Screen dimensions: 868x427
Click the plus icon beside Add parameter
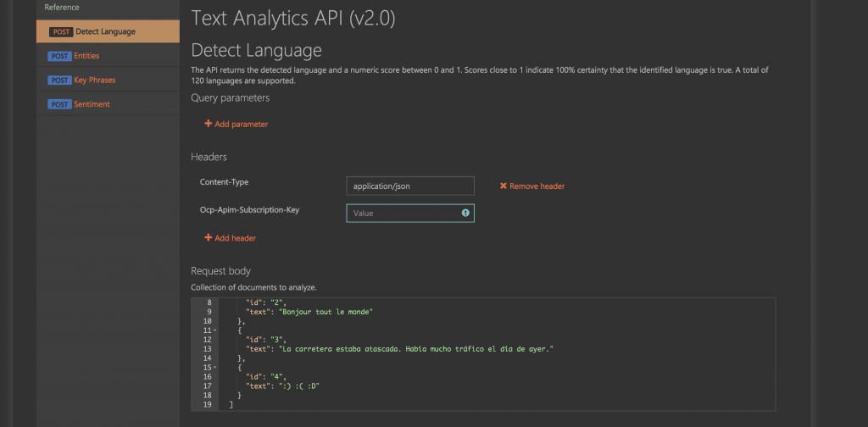point(208,124)
